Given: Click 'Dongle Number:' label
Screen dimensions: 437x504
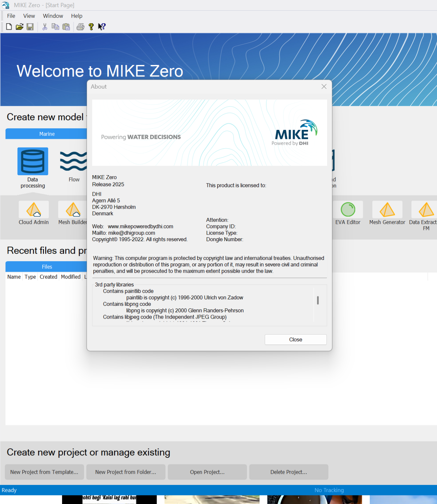Looking at the screenshot, I should 225,240.
